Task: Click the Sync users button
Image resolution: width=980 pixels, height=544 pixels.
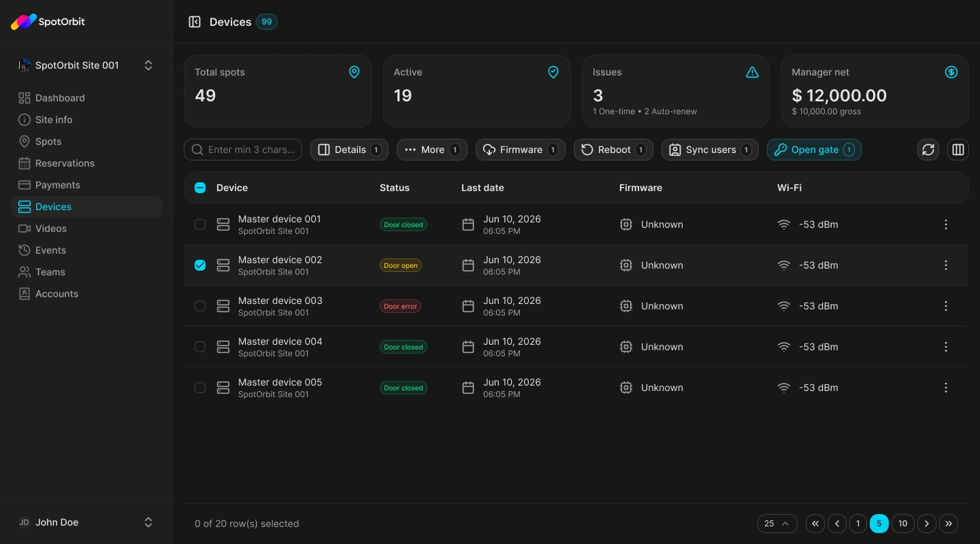Action: (710, 150)
